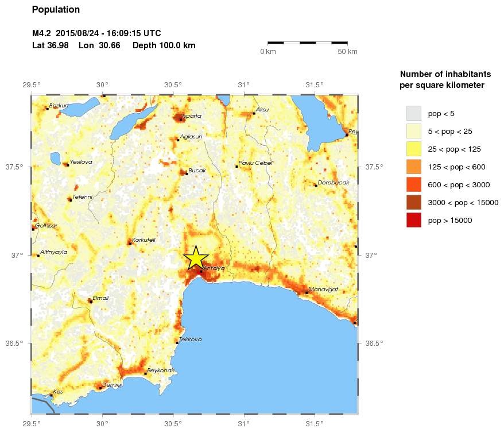Select the Korkuteli city label

tap(144, 240)
